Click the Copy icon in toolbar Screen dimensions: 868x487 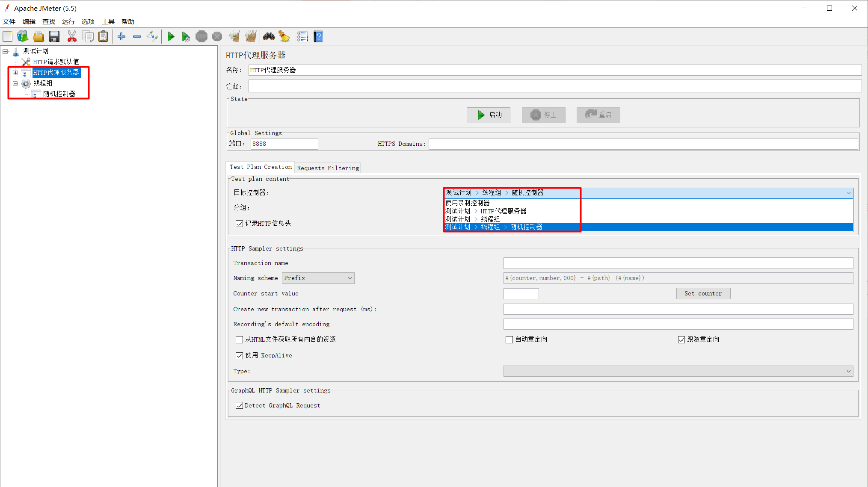[x=88, y=37]
